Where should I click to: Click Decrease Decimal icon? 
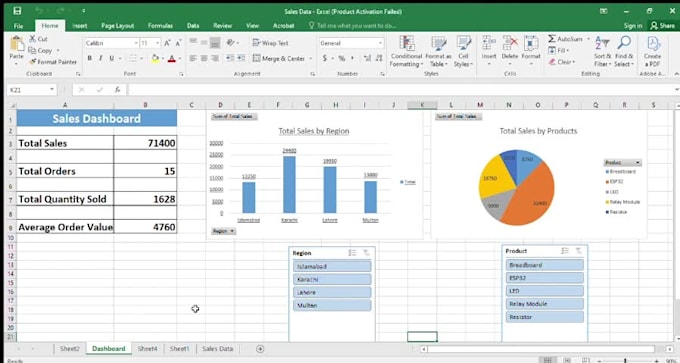pos(379,58)
